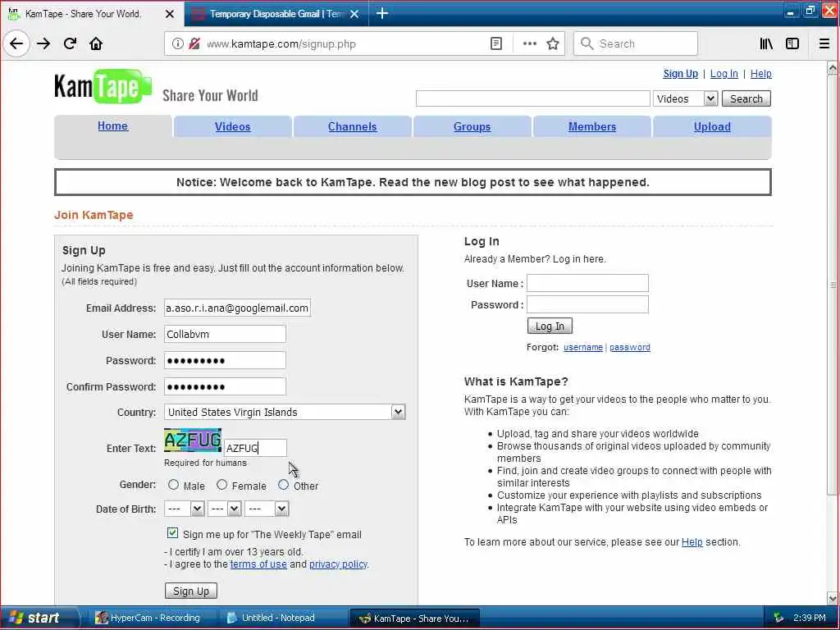Open the Upload navigation tab
This screenshot has width=840, height=630.
(x=712, y=126)
